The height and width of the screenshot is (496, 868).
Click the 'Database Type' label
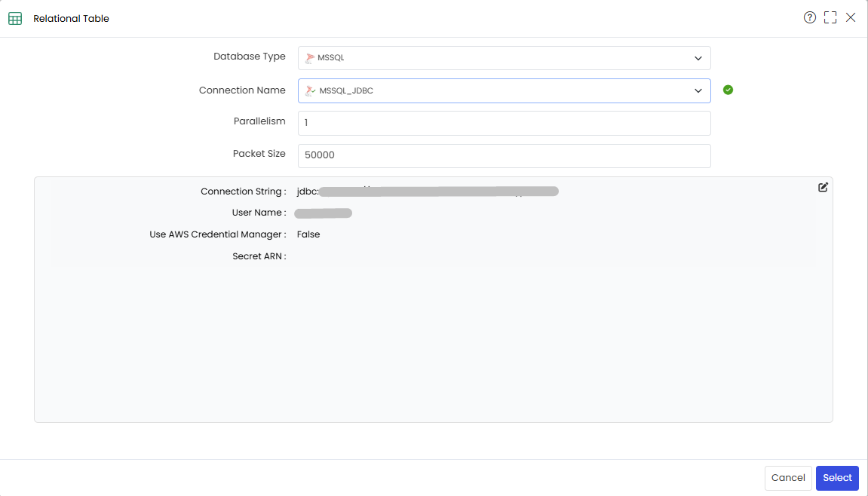(x=250, y=57)
